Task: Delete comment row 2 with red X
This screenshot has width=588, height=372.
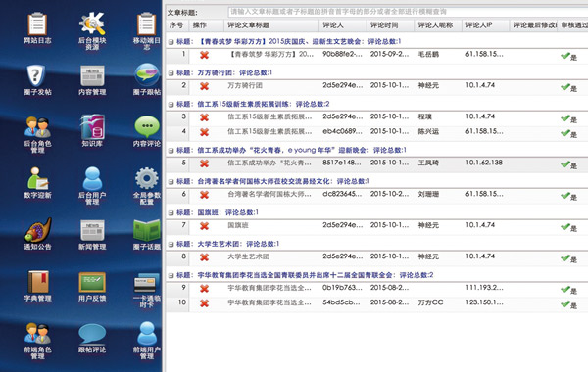Action: pyautogui.click(x=204, y=86)
